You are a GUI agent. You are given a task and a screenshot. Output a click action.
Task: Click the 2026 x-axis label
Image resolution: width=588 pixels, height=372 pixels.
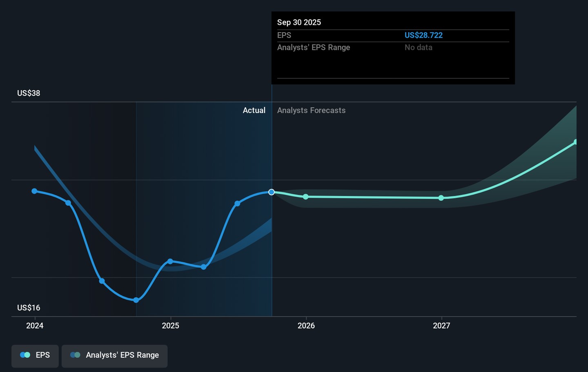306,325
